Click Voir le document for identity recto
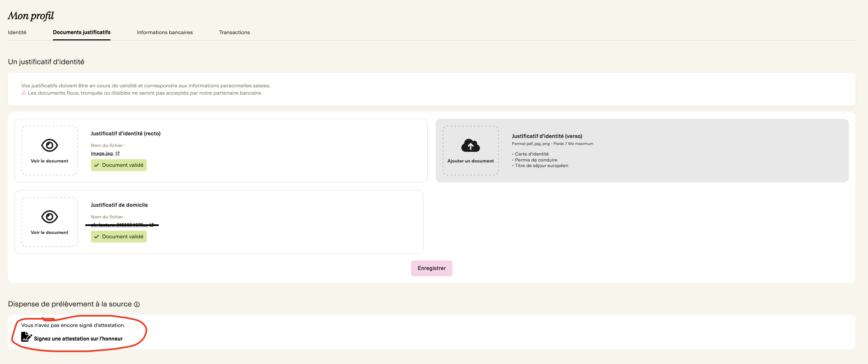Image resolution: width=868 pixels, height=364 pixels. [x=50, y=161]
